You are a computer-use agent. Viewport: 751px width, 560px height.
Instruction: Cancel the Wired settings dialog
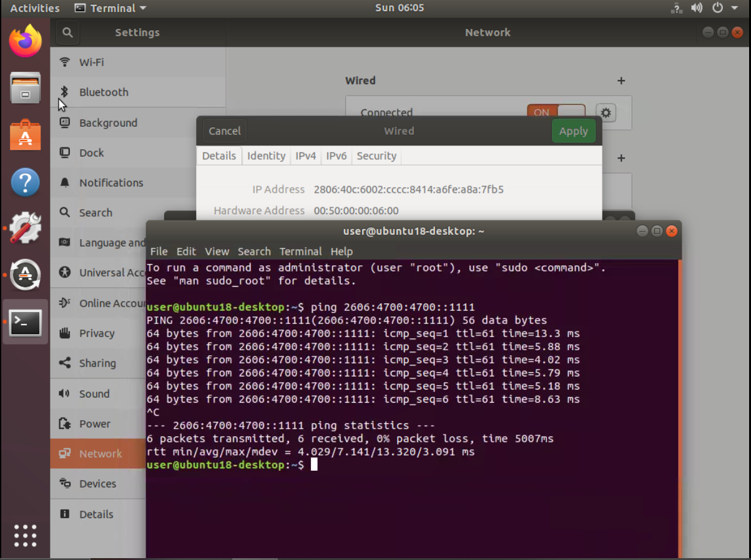pos(223,130)
